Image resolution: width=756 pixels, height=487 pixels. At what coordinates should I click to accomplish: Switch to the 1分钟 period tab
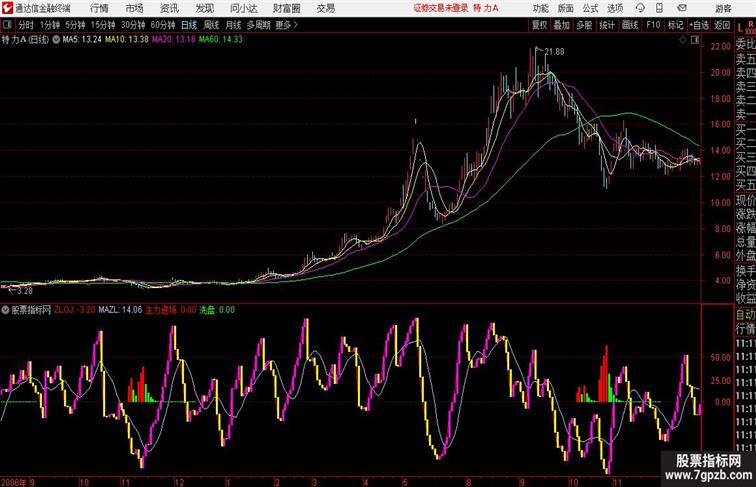click(50, 25)
